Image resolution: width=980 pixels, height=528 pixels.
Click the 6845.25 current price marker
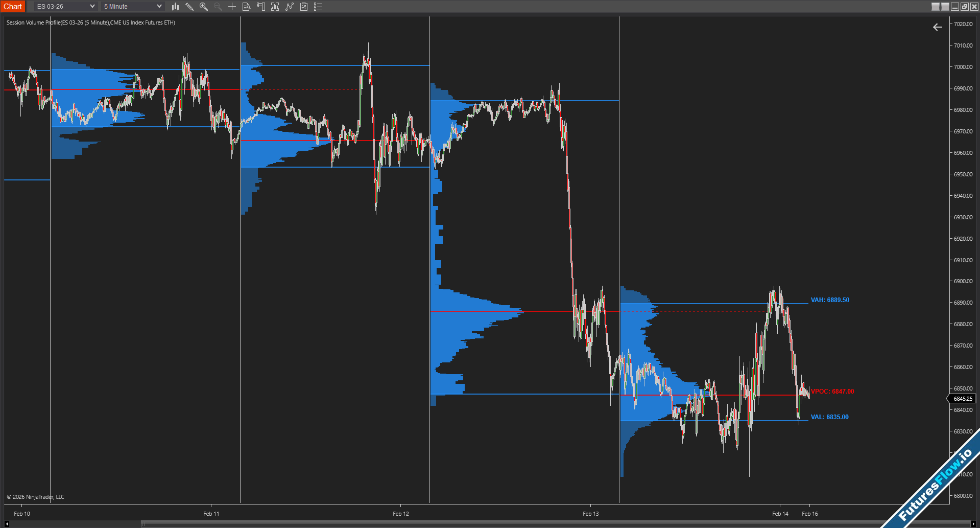click(963, 399)
